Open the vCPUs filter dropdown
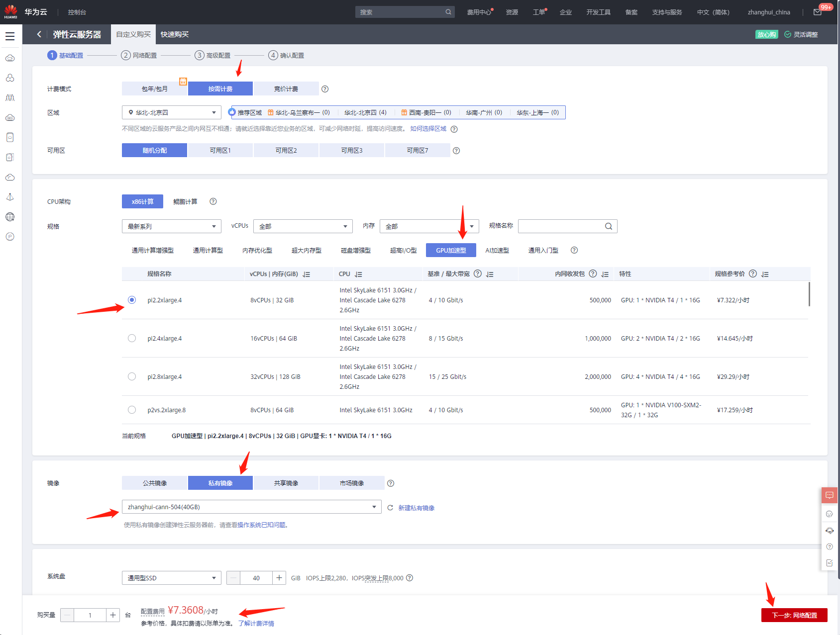Viewport: 840px width, 635px height. (303, 226)
